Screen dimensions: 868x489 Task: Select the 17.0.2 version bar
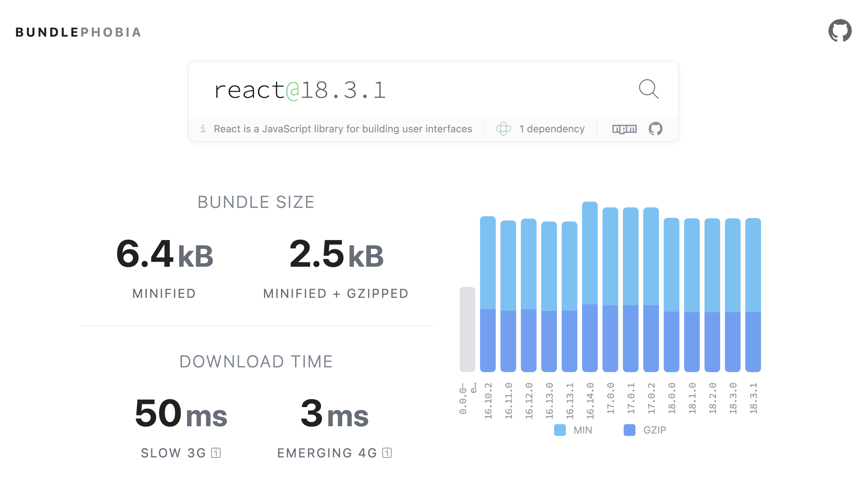[x=651, y=290]
